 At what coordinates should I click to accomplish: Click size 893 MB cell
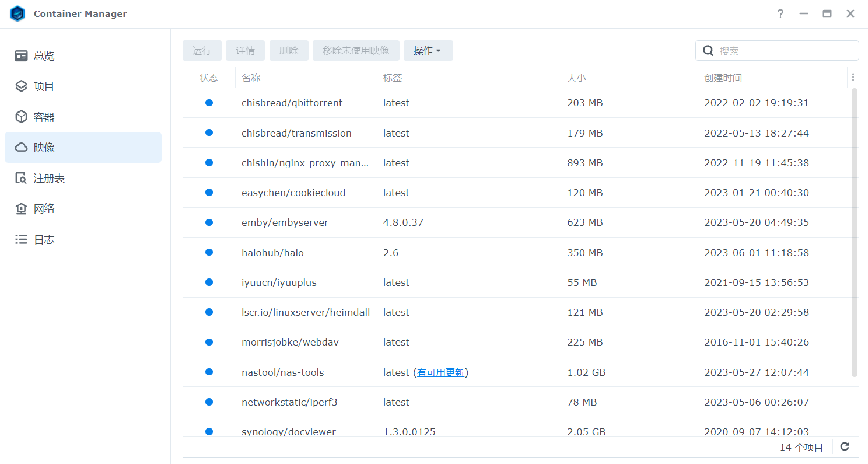click(x=585, y=163)
